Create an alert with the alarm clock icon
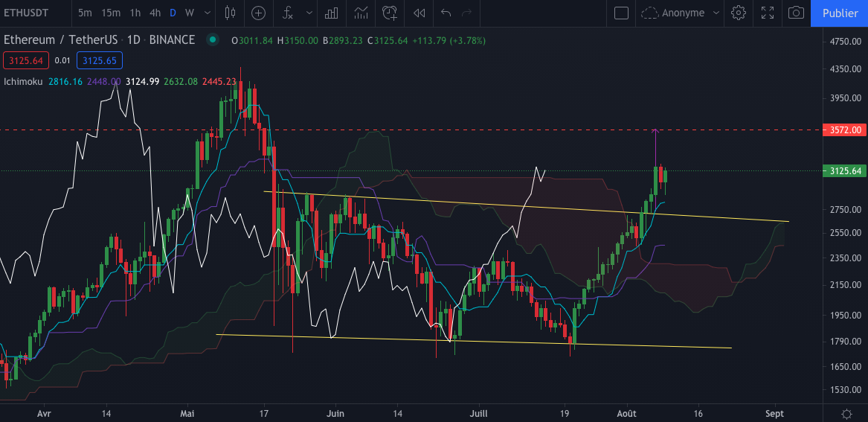Screen dimensions: 868x422 point(389,13)
